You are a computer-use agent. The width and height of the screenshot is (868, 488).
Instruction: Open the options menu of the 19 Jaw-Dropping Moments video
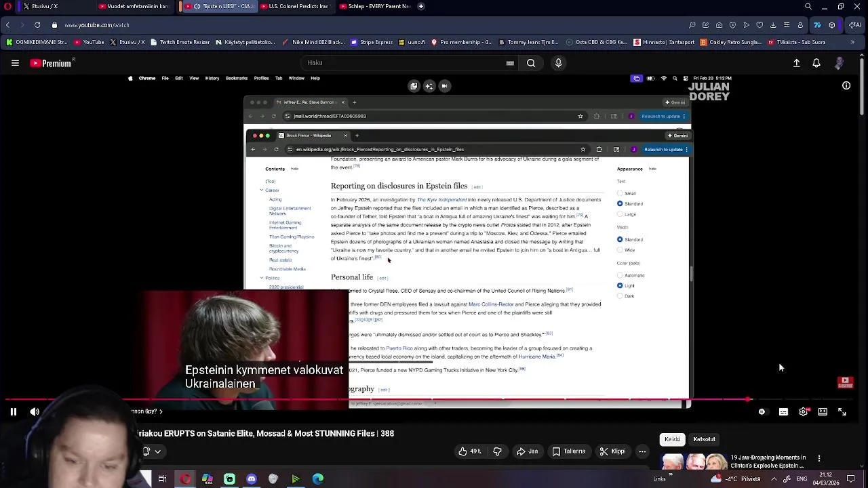pos(819,458)
